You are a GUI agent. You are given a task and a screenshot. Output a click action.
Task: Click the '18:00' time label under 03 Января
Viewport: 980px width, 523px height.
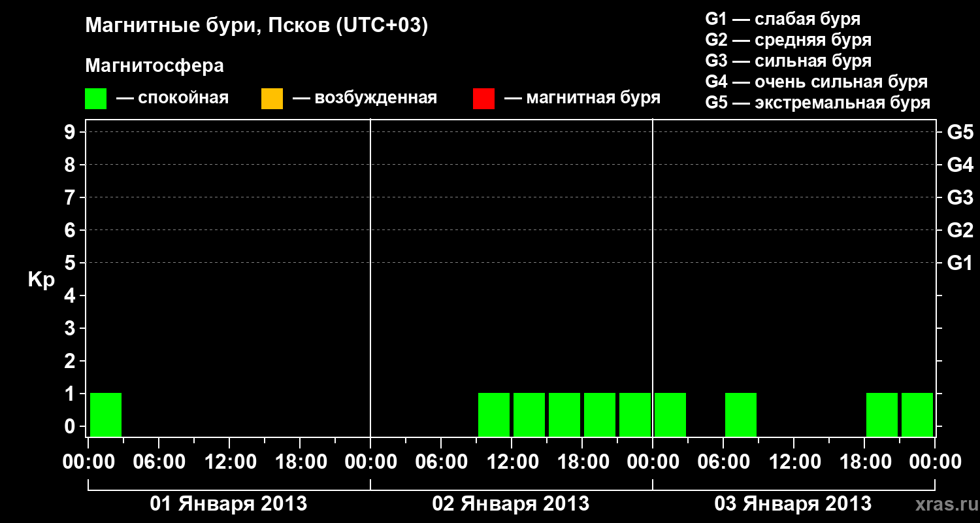pos(864,462)
